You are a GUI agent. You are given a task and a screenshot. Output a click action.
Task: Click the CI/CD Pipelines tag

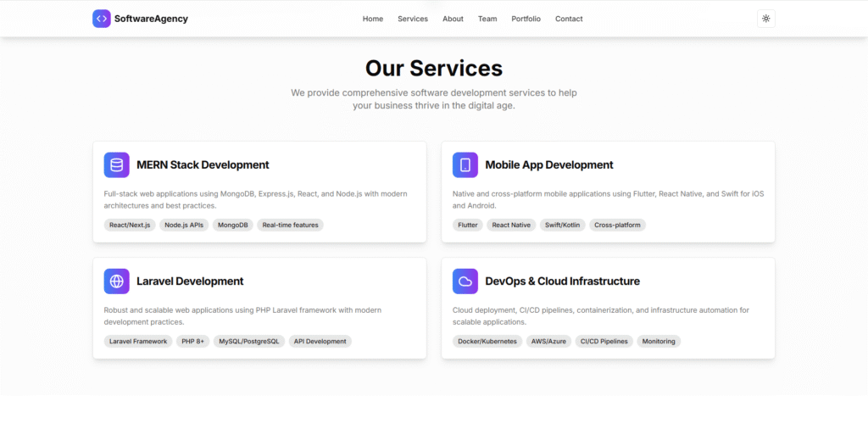[604, 342]
